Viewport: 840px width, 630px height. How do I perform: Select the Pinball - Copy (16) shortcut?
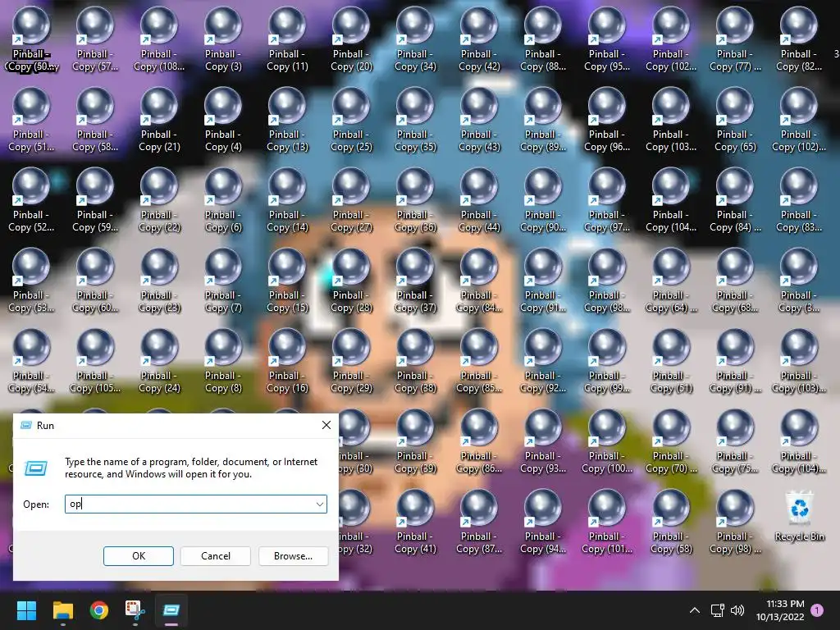(x=287, y=361)
